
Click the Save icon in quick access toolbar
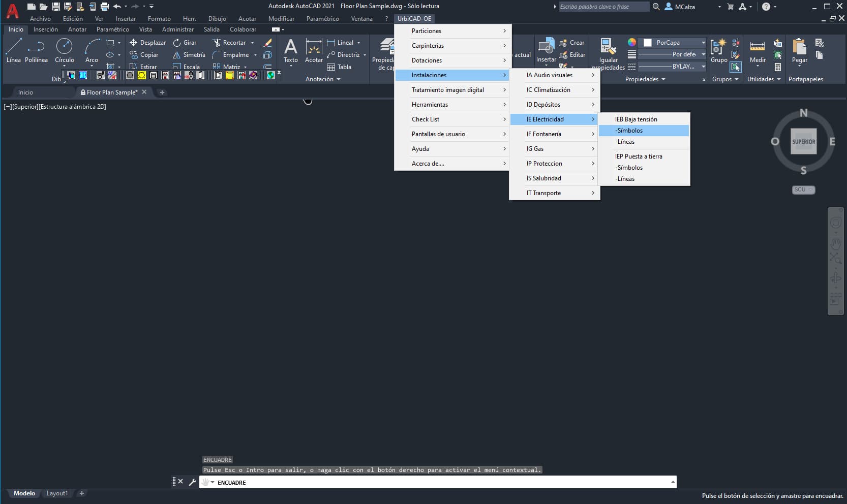click(x=56, y=7)
